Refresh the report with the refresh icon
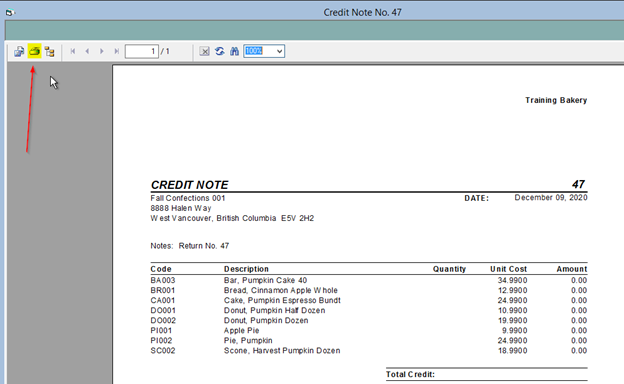Screen dimensions: 624x384 pos(220,51)
